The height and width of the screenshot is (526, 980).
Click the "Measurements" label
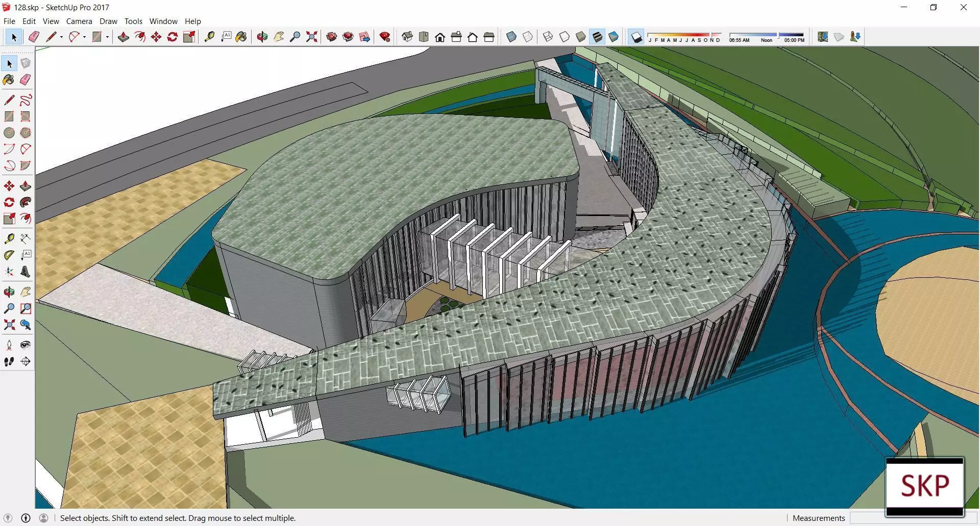coord(819,518)
